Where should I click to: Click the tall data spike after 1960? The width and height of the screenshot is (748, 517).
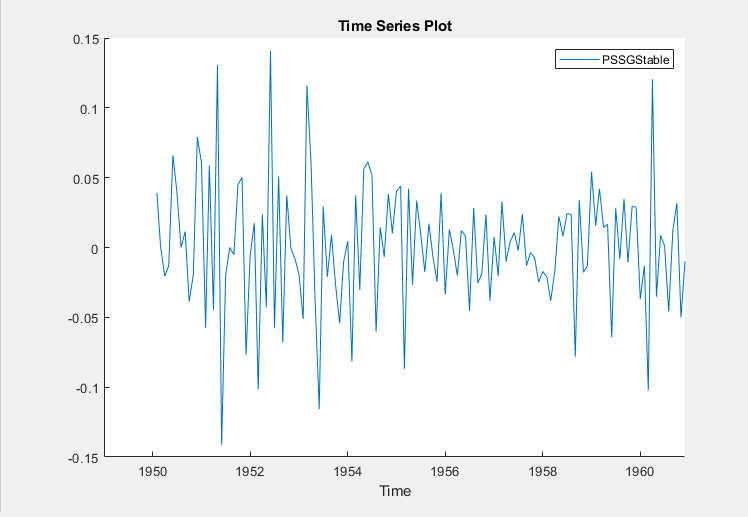coord(652,80)
